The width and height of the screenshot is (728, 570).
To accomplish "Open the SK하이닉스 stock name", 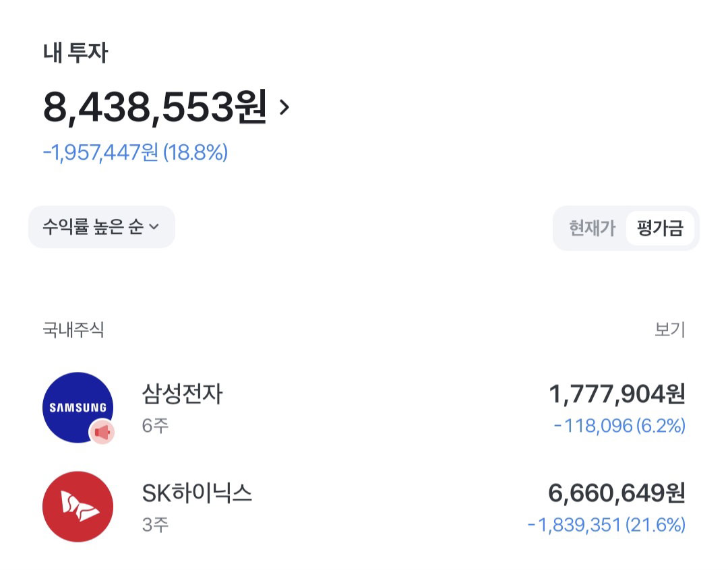I will click(x=197, y=493).
